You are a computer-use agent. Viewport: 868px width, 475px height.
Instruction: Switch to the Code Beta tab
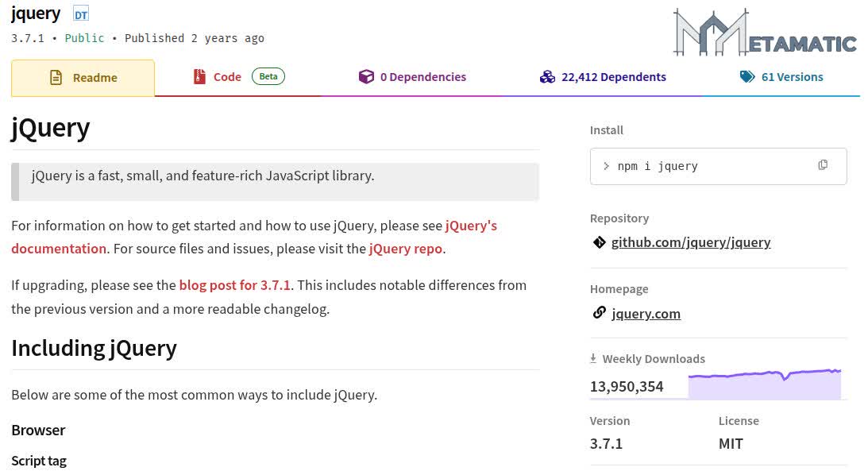228,76
